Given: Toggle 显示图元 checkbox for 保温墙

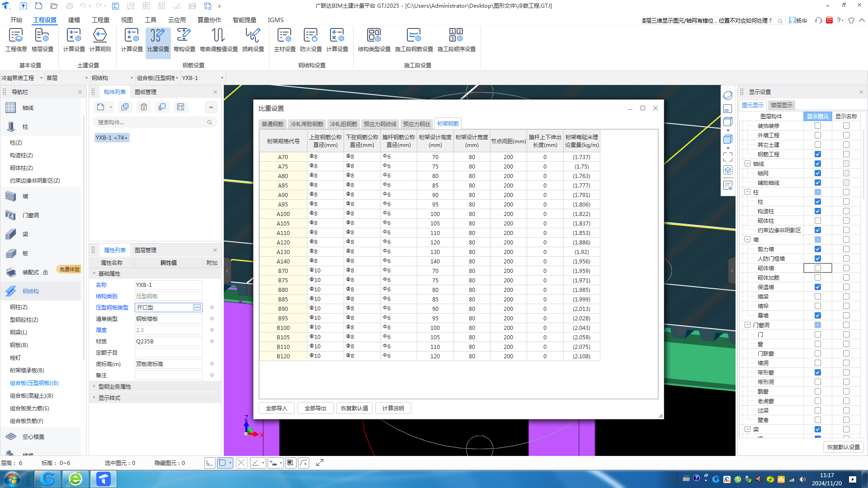Looking at the screenshot, I should pyautogui.click(x=817, y=287).
